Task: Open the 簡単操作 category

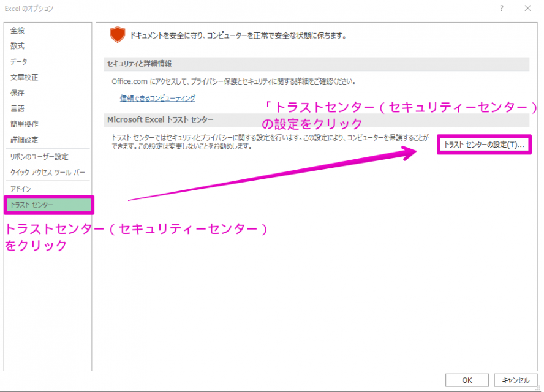Action: coord(25,124)
